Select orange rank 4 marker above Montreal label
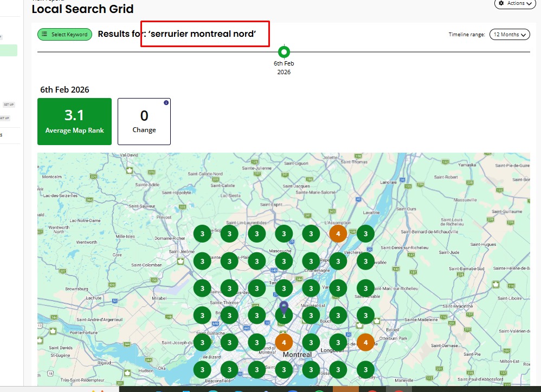 pos(284,343)
